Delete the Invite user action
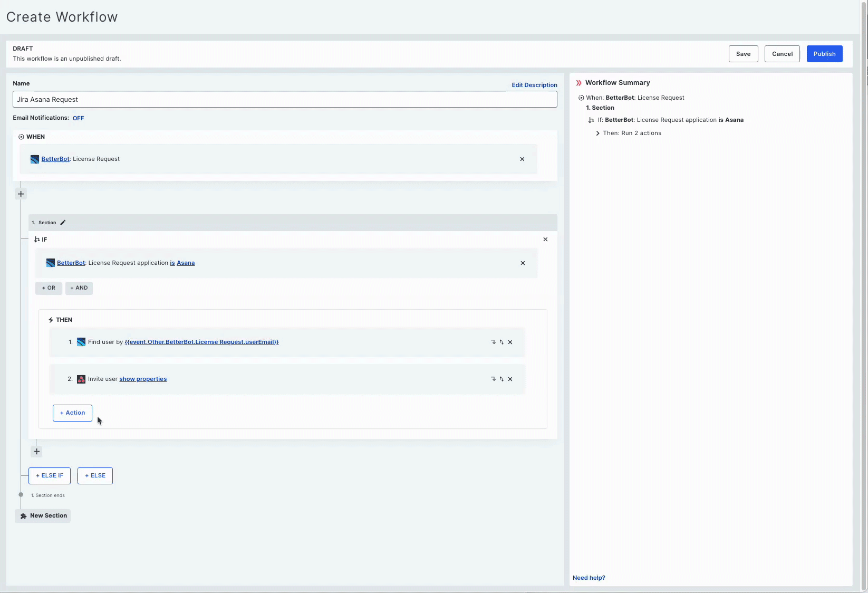The height and width of the screenshot is (593, 868). tap(510, 379)
